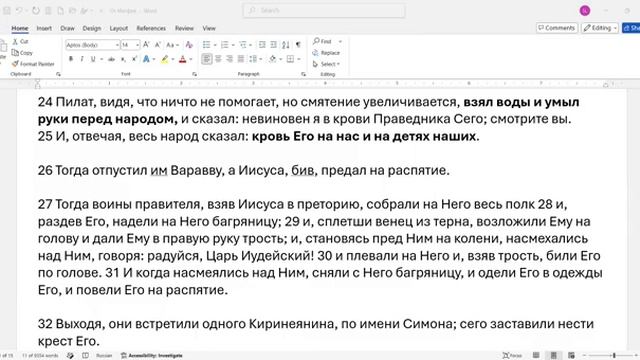Expand the bullet library arrow
Screen dimensions: 640x360
click(215, 45)
